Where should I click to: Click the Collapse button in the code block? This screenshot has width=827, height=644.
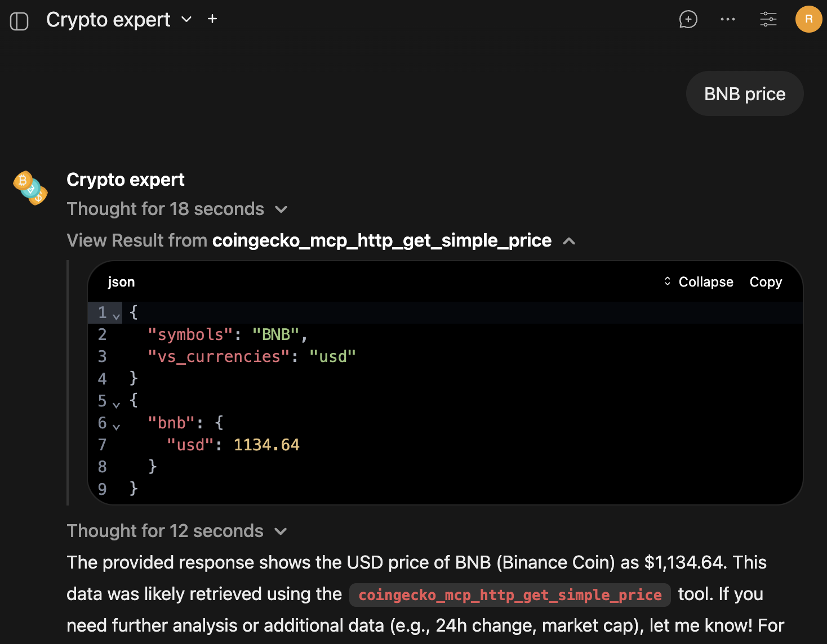[705, 281]
